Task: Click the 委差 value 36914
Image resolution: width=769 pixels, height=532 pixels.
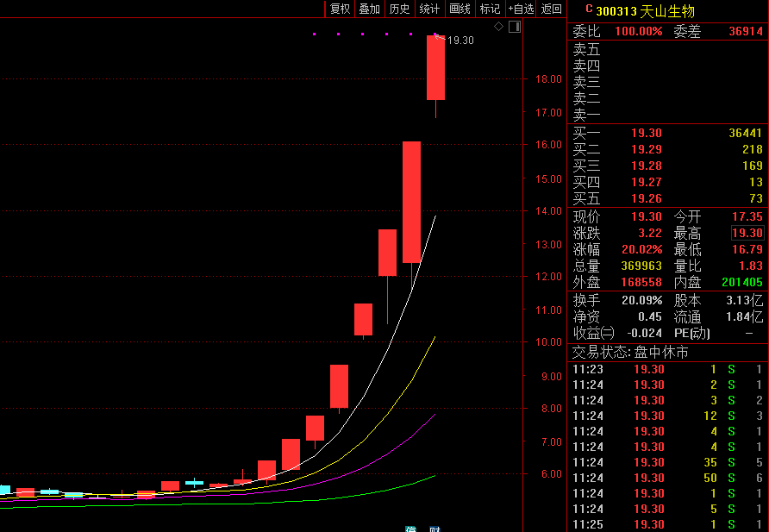Action: click(x=746, y=31)
